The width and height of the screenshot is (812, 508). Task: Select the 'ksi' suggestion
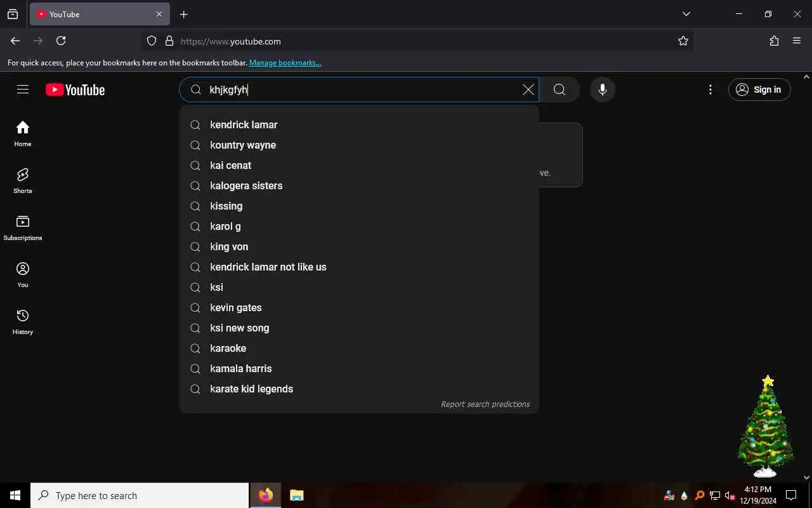(359, 287)
